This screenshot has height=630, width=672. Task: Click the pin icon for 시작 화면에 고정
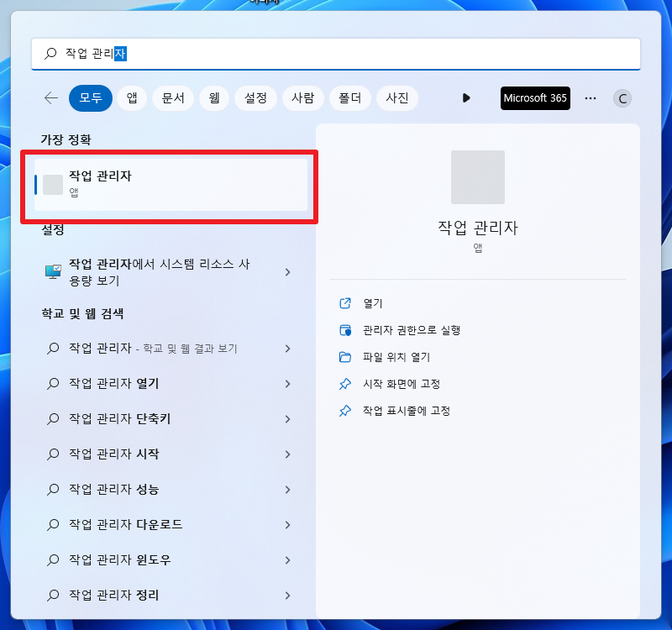345,384
